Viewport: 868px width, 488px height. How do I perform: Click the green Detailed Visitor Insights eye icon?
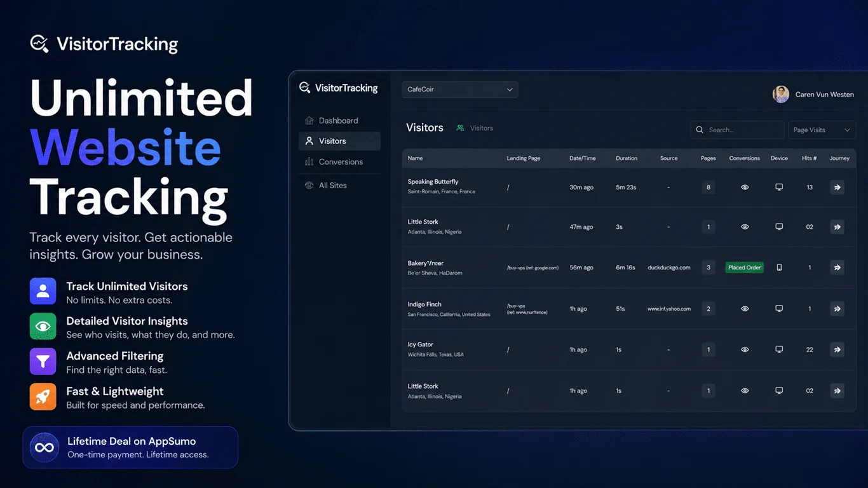coord(43,327)
